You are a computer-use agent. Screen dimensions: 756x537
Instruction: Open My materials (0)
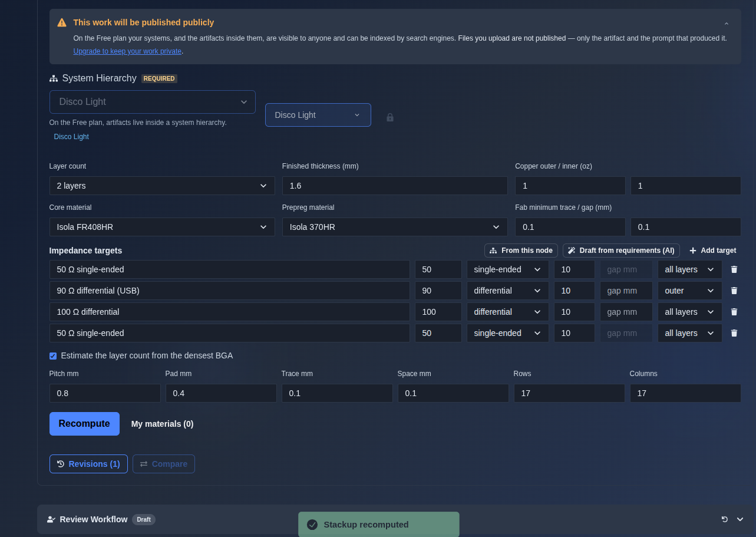(x=162, y=424)
